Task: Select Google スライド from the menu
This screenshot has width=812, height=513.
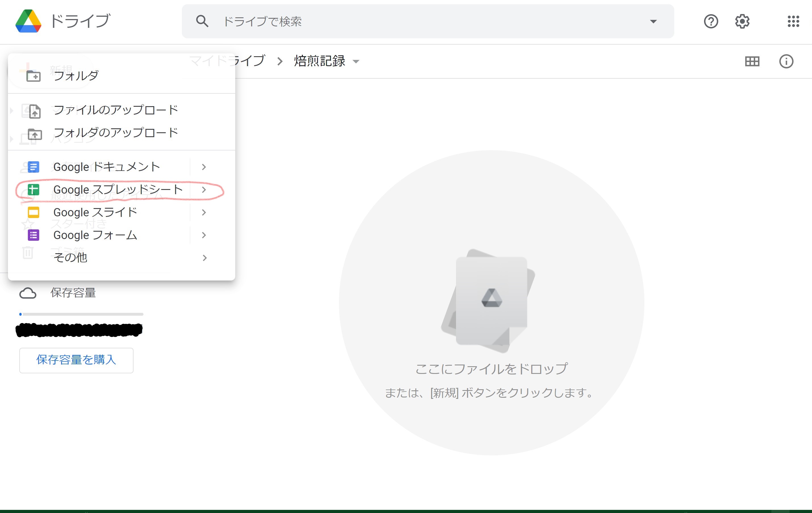Action: pyautogui.click(x=95, y=212)
